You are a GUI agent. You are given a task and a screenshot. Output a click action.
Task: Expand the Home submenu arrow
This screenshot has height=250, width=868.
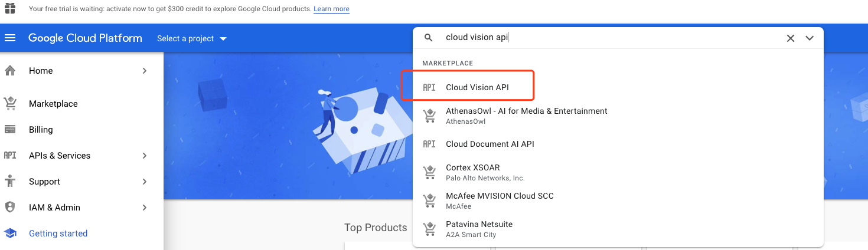pyautogui.click(x=145, y=71)
